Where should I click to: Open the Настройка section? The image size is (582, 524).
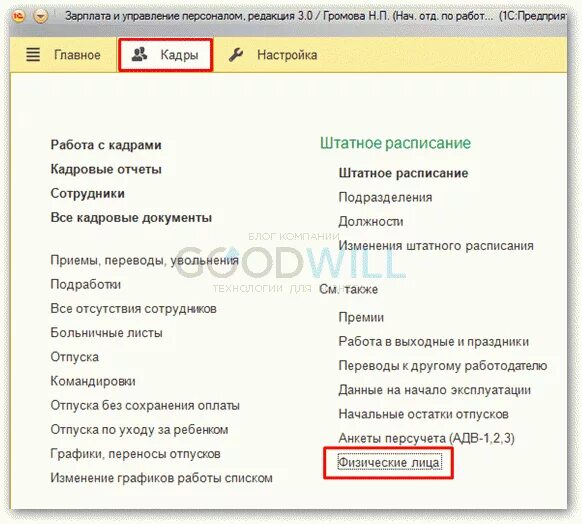(x=287, y=55)
